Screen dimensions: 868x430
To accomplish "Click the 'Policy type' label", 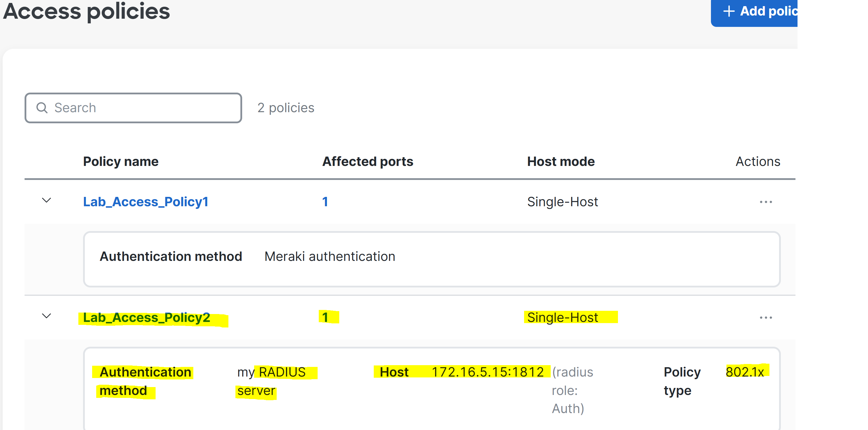I will (682, 382).
